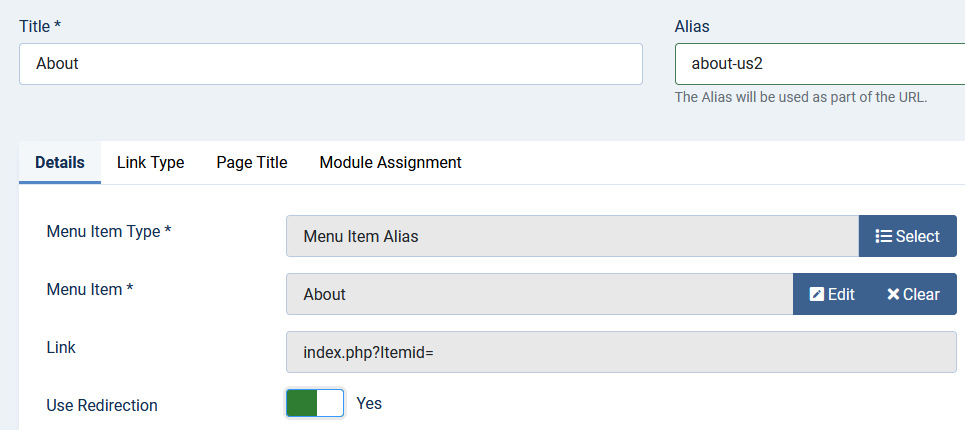Click the Link field with index.php?Itemid=

coord(620,353)
